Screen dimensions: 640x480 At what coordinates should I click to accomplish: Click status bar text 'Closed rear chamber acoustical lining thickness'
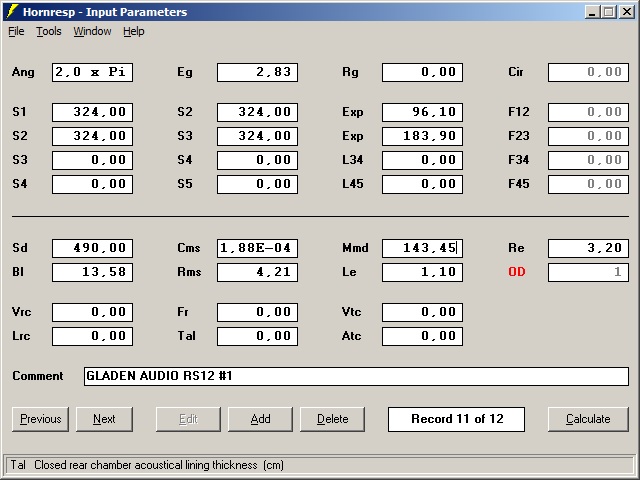pos(146,465)
